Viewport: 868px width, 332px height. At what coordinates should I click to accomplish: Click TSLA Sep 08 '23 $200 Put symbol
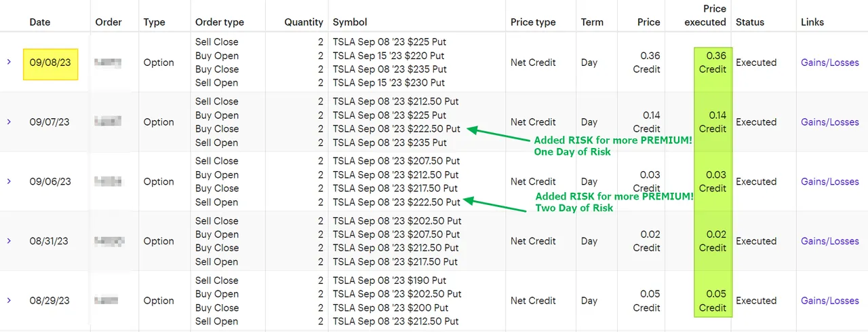click(x=390, y=308)
